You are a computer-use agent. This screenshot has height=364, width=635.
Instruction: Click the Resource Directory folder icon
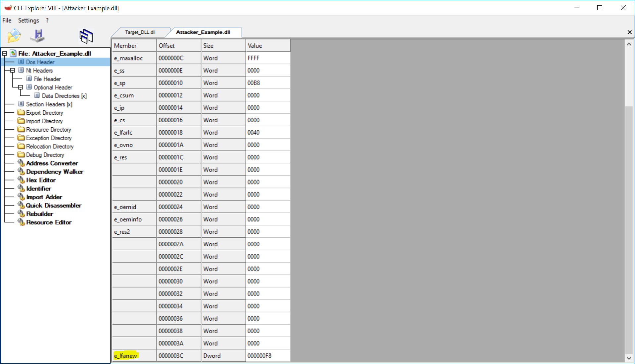pyautogui.click(x=21, y=129)
